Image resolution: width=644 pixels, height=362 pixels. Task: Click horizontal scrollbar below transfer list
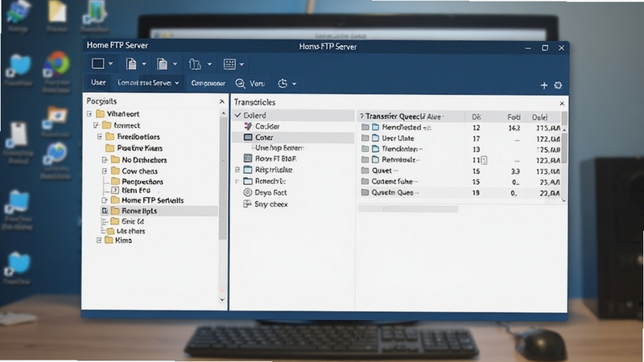tap(408, 209)
